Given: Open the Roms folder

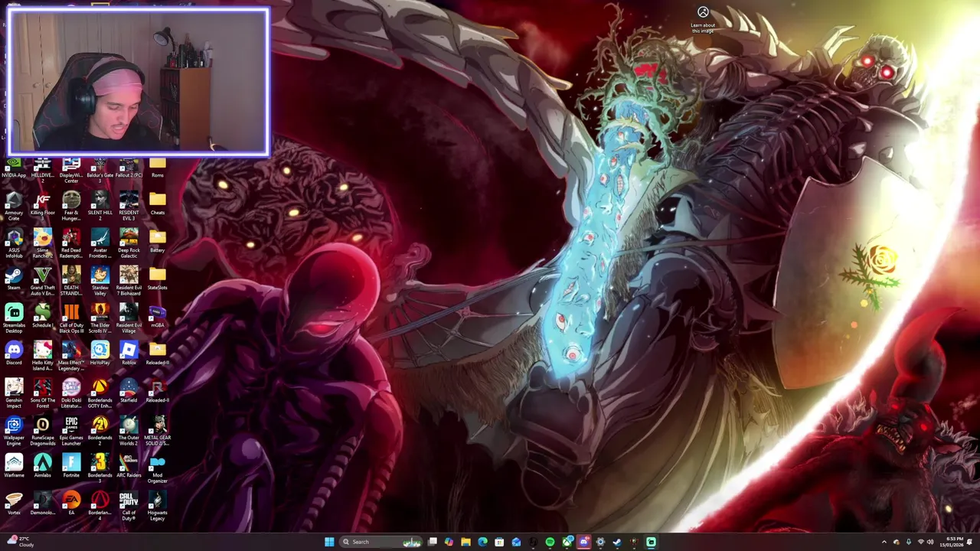Looking at the screenshot, I should pos(157,168).
